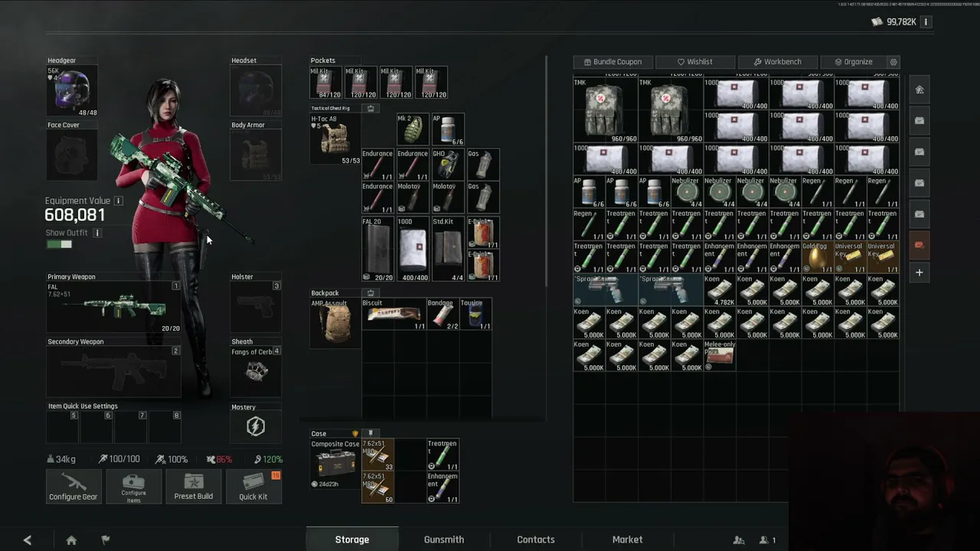Select the Taurine can in backpack
Screen dimensions: 980x551
point(475,315)
